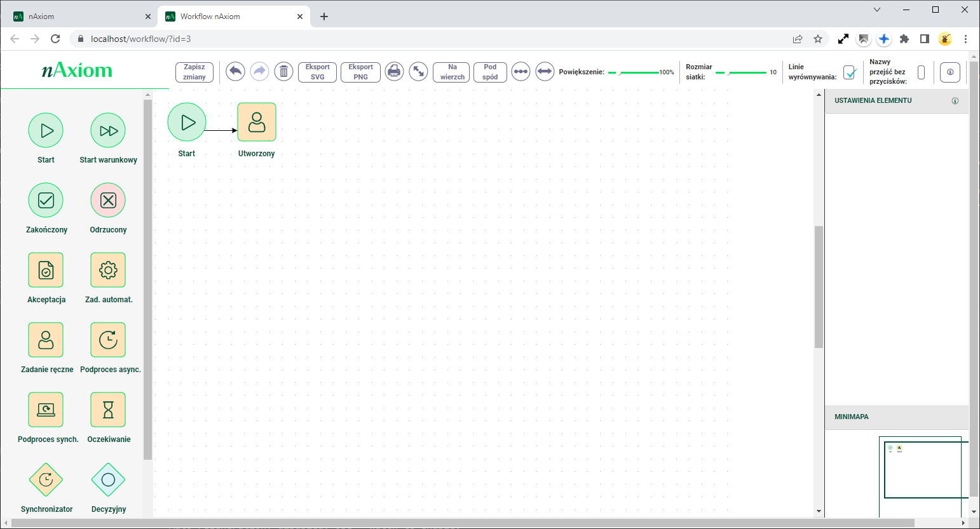This screenshot has height=529, width=980.
Task: Select the Decyzyjny diamond element
Action: point(108,479)
